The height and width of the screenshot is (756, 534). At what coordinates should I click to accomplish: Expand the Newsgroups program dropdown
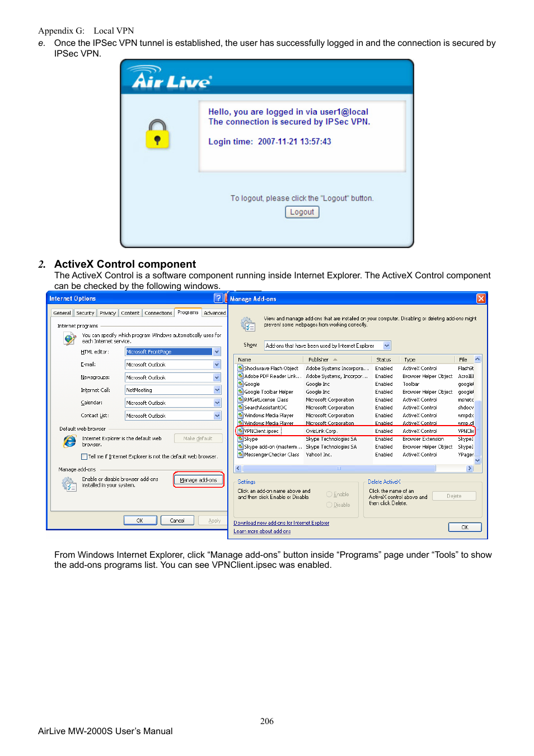tap(217, 377)
